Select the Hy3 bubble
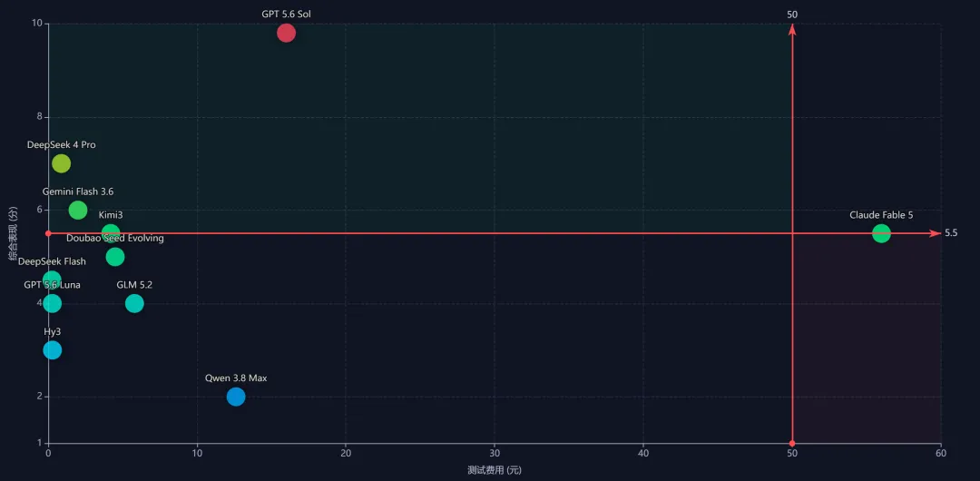This screenshot has width=980, height=481. (53, 349)
